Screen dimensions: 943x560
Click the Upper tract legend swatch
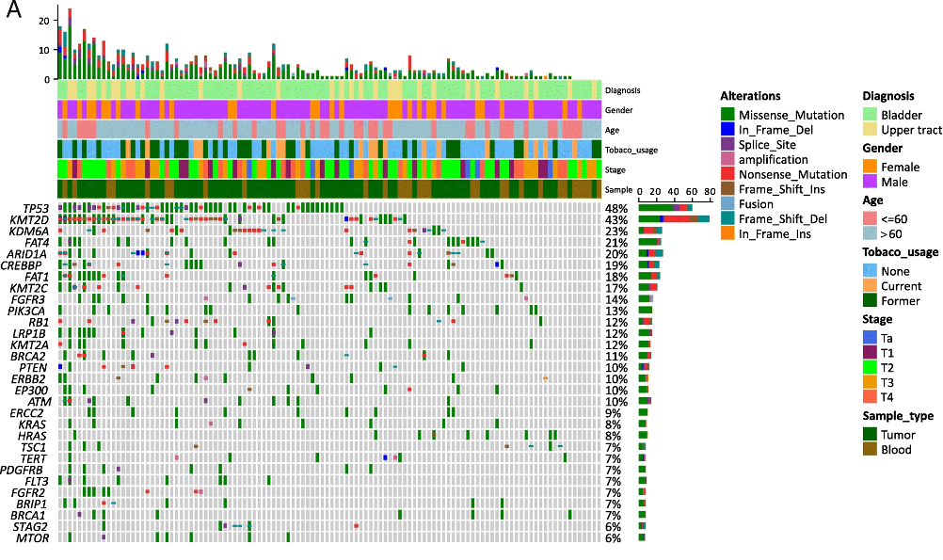[x=870, y=129]
